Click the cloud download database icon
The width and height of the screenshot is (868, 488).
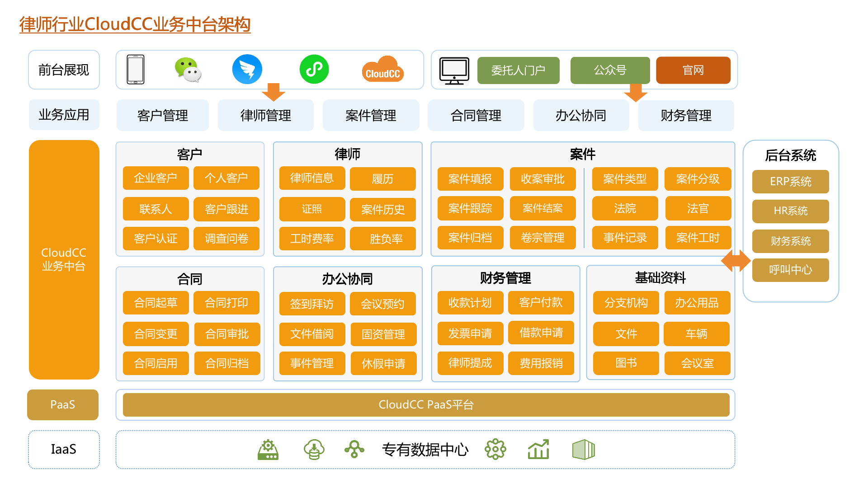(314, 450)
